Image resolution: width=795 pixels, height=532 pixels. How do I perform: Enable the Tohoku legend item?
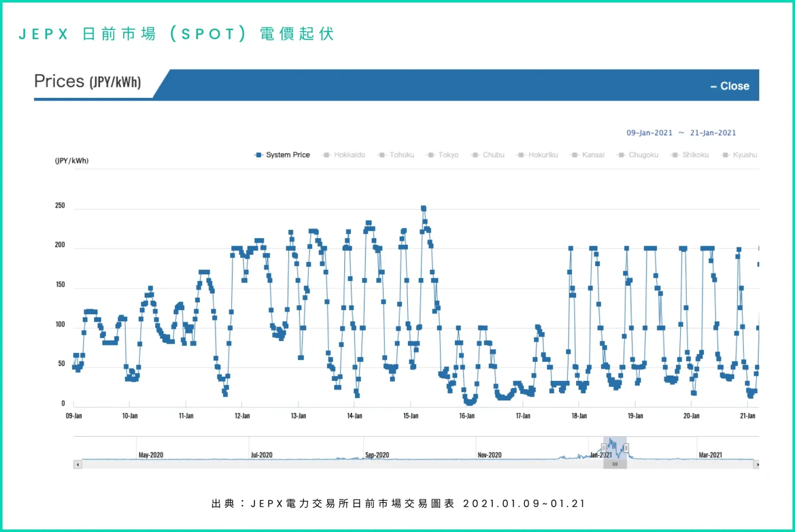[x=396, y=155]
